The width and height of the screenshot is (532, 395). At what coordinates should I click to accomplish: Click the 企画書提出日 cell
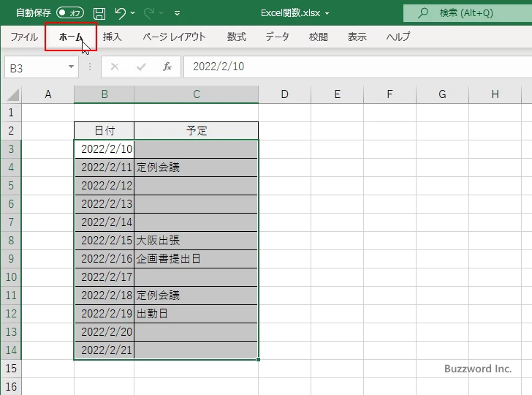click(x=196, y=259)
